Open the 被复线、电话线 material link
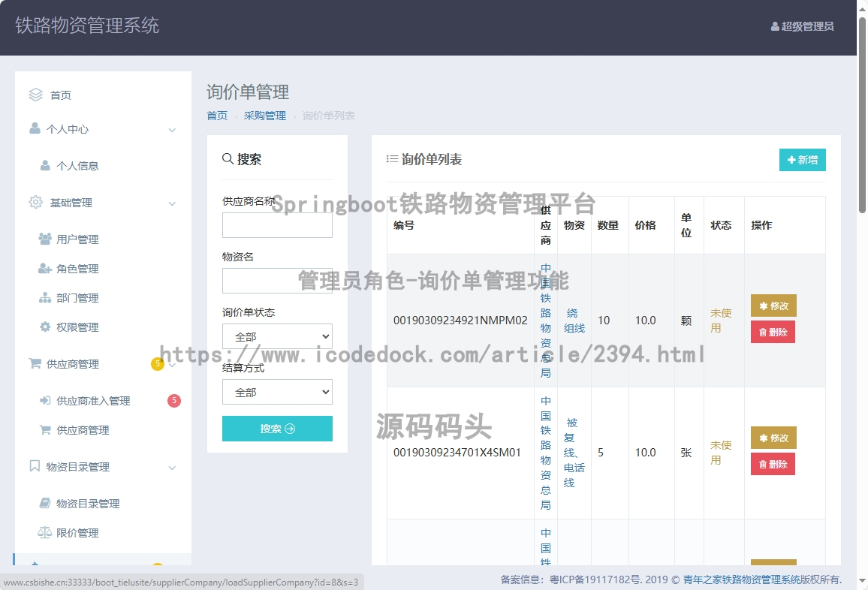The height and width of the screenshot is (590, 868). point(574,453)
